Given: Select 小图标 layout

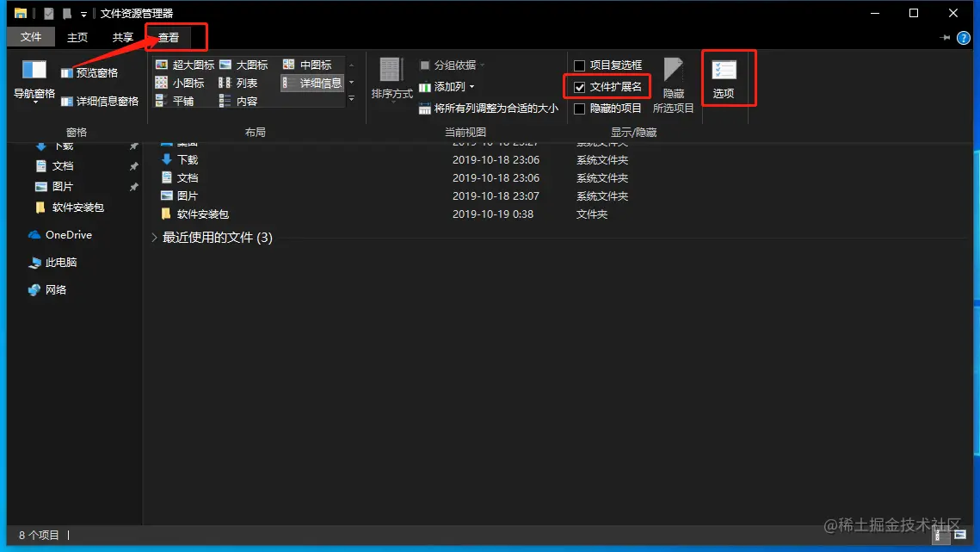Looking at the screenshot, I should (x=180, y=83).
